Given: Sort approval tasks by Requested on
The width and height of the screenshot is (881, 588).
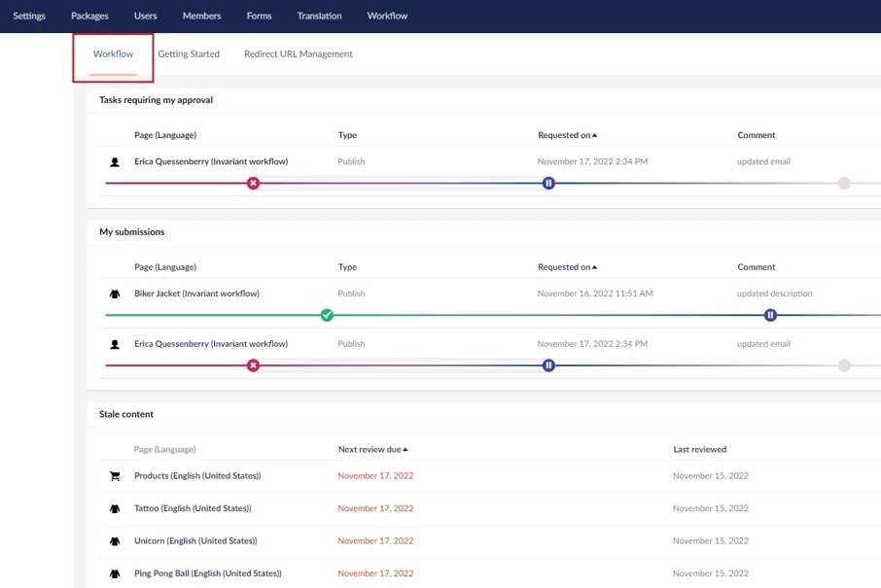Looking at the screenshot, I should coord(567,135).
